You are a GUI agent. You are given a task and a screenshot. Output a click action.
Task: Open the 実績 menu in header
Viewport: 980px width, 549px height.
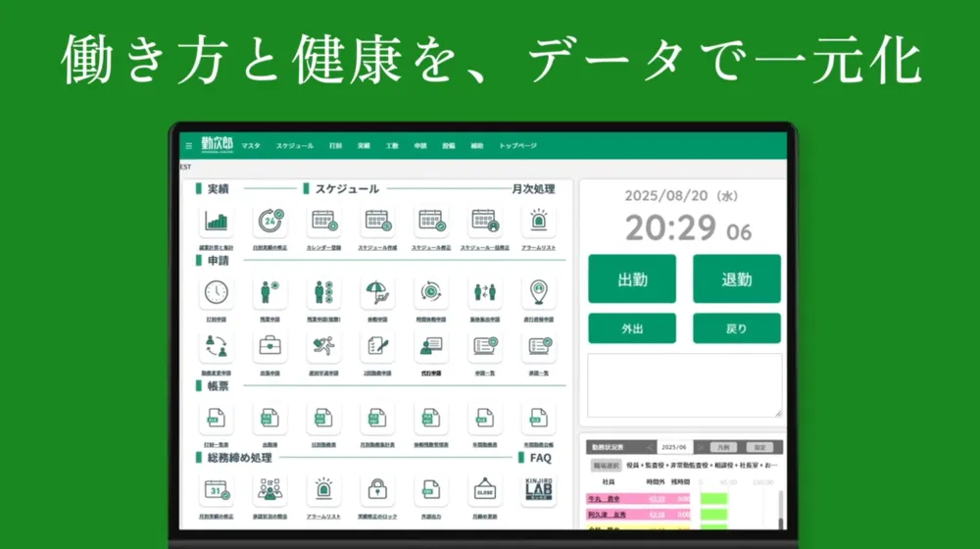click(x=364, y=146)
